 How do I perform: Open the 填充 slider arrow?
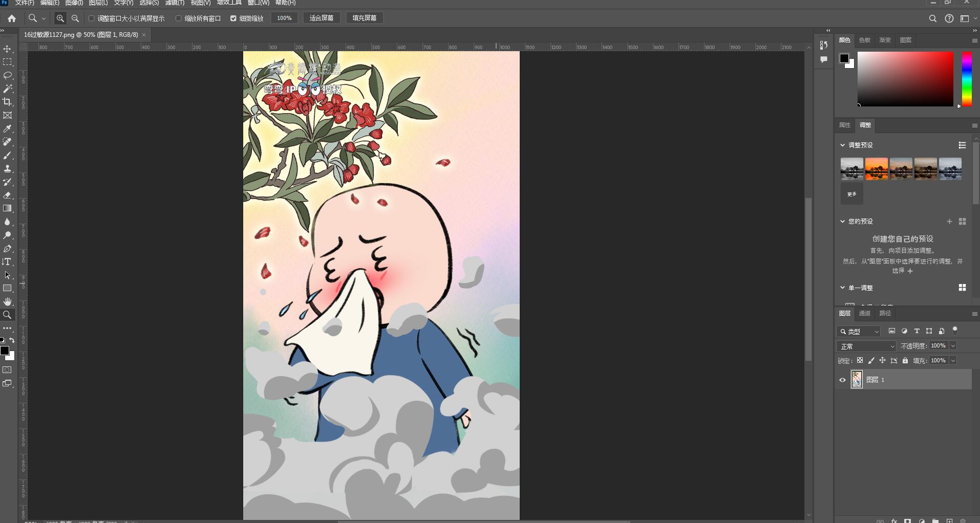(x=953, y=361)
